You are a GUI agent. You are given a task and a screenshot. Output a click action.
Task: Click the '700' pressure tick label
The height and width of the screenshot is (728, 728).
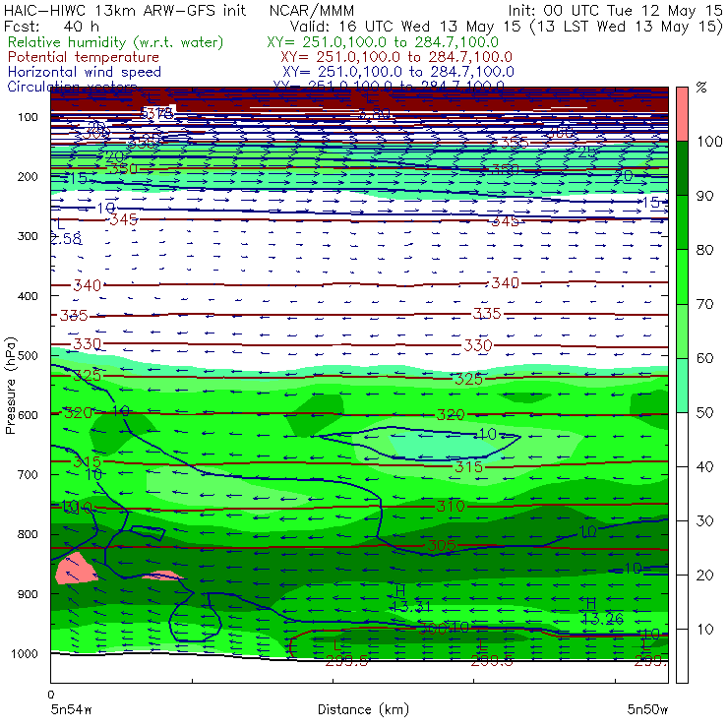28,475
